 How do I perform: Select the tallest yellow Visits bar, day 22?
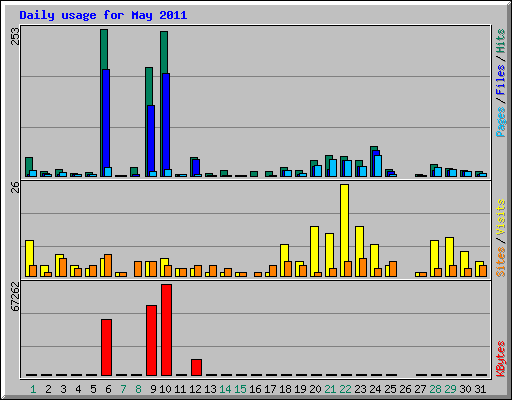(x=344, y=223)
